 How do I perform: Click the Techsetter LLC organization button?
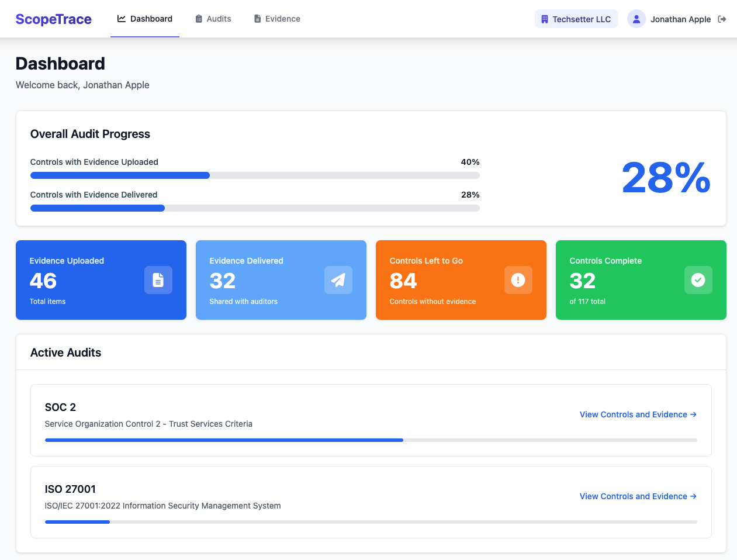[576, 19]
